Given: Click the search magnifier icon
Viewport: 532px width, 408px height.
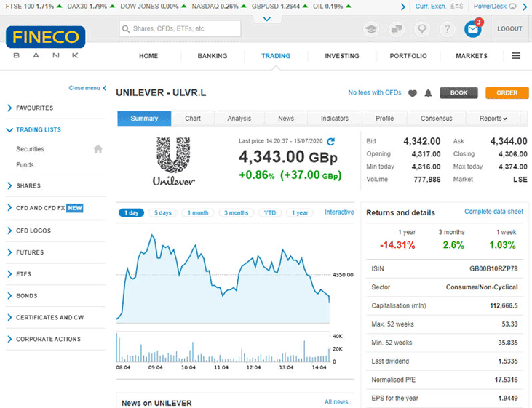Looking at the screenshot, I should click(x=126, y=29).
